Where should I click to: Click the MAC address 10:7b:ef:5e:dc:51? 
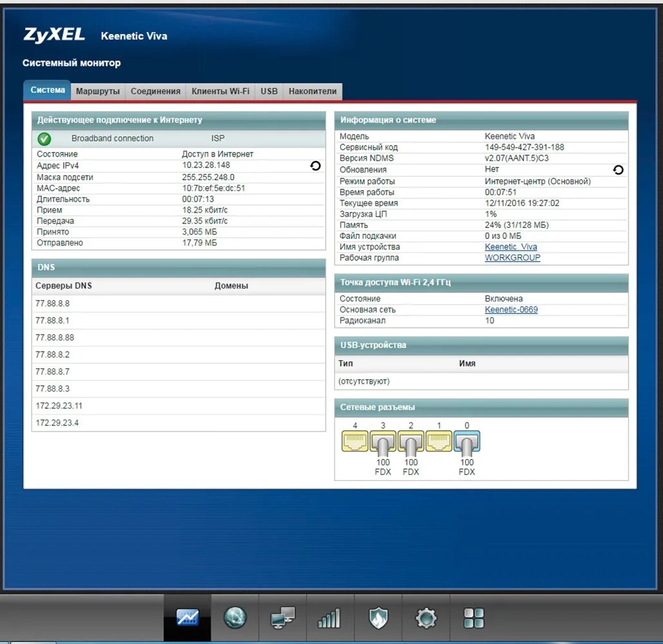[214, 188]
